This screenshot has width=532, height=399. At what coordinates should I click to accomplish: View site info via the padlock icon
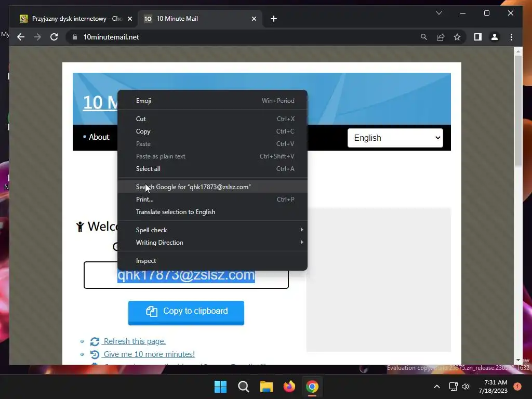pyautogui.click(x=75, y=37)
